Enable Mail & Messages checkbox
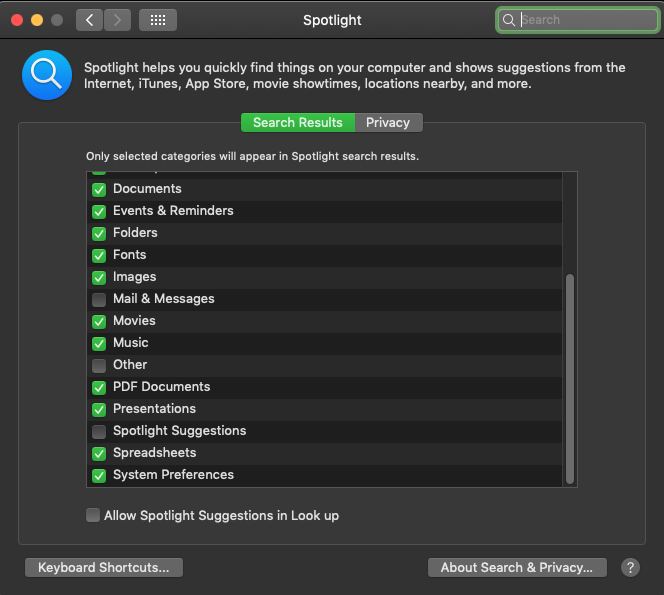664x595 pixels. click(x=99, y=299)
